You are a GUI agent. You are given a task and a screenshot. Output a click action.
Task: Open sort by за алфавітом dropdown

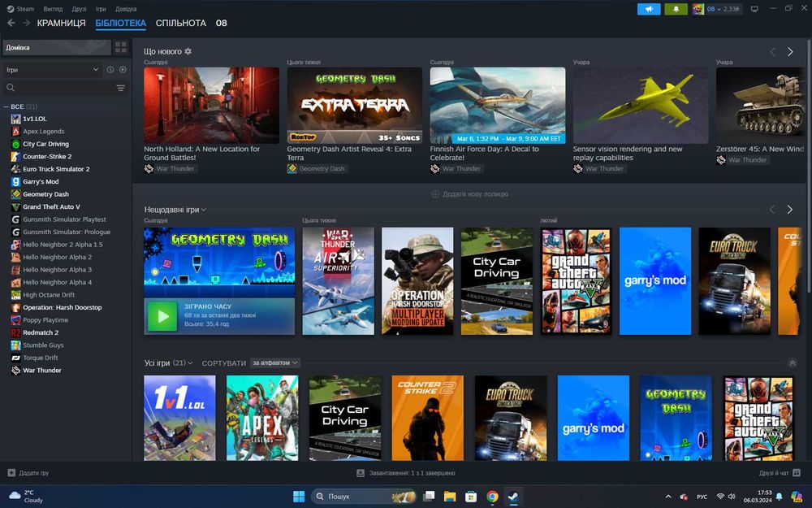(x=274, y=363)
